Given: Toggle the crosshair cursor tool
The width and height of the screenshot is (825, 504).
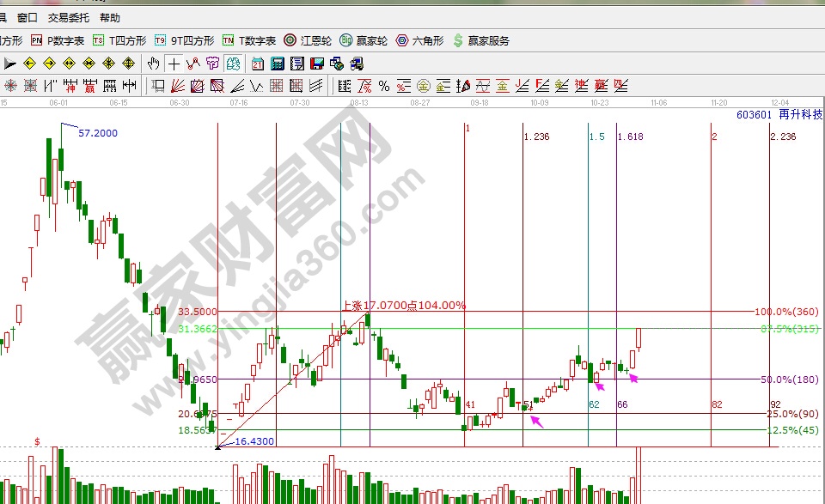Looking at the screenshot, I should 174,64.
